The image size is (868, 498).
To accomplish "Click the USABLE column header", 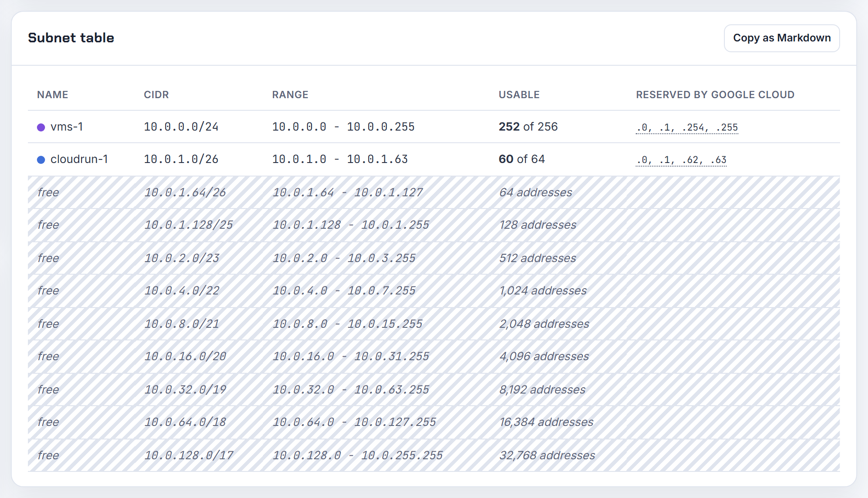I will (x=519, y=95).
